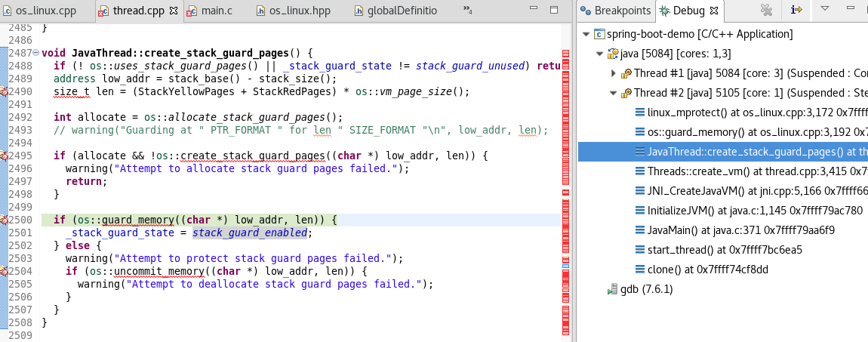Select Thread #2 [java] 5105 entry
The width and height of the screenshot is (868, 342).
(x=751, y=92)
